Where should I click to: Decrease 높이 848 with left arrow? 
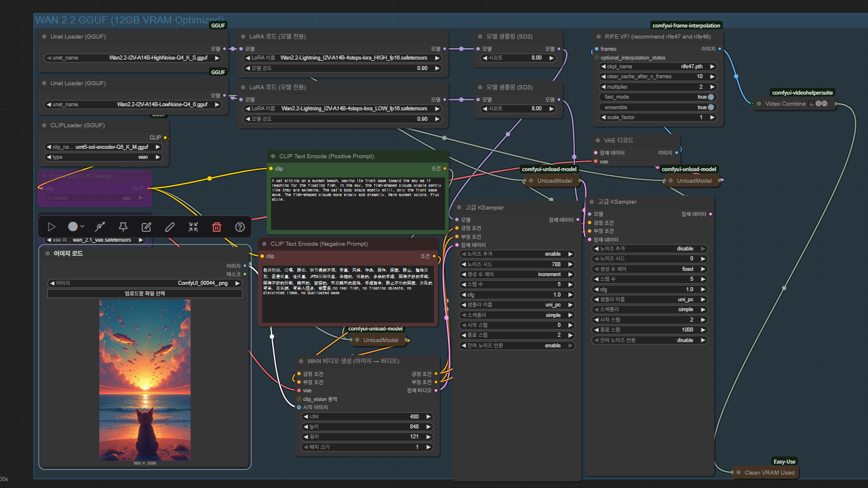pyautogui.click(x=305, y=427)
